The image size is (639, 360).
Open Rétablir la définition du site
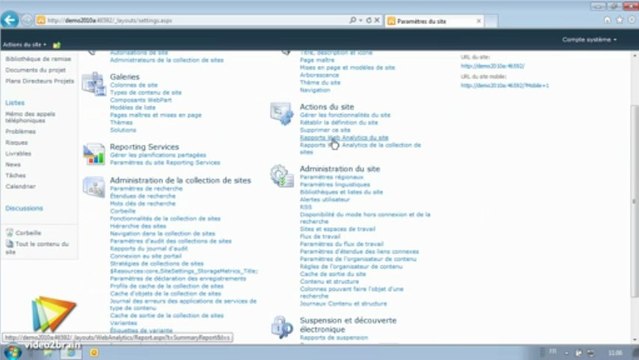pyautogui.click(x=339, y=122)
